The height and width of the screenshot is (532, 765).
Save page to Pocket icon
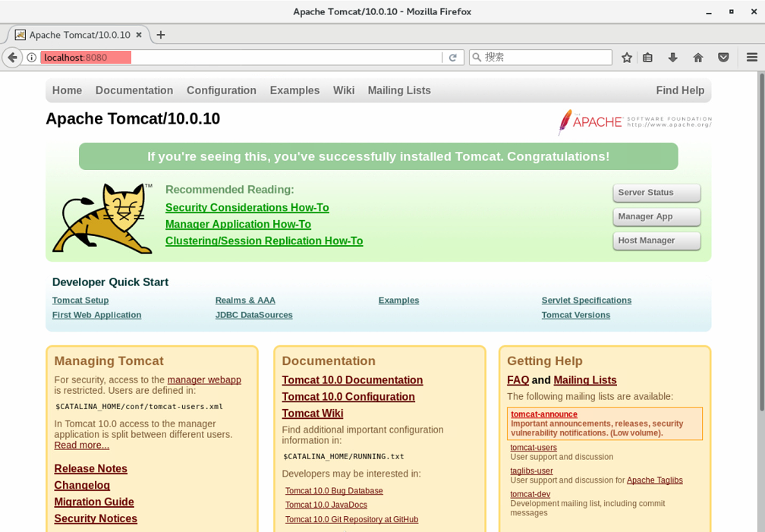click(723, 58)
